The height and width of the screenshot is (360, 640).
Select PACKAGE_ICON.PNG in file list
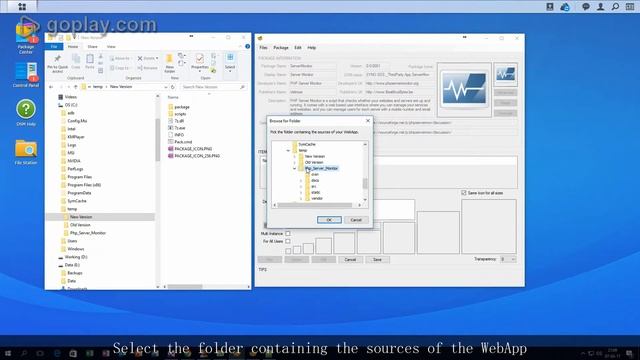coord(190,149)
